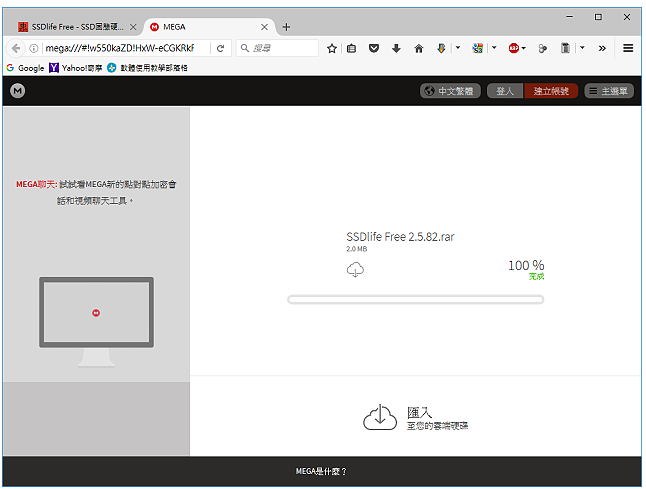Click the 100 % completion text
646x489 pixels.
pos(526,265)
